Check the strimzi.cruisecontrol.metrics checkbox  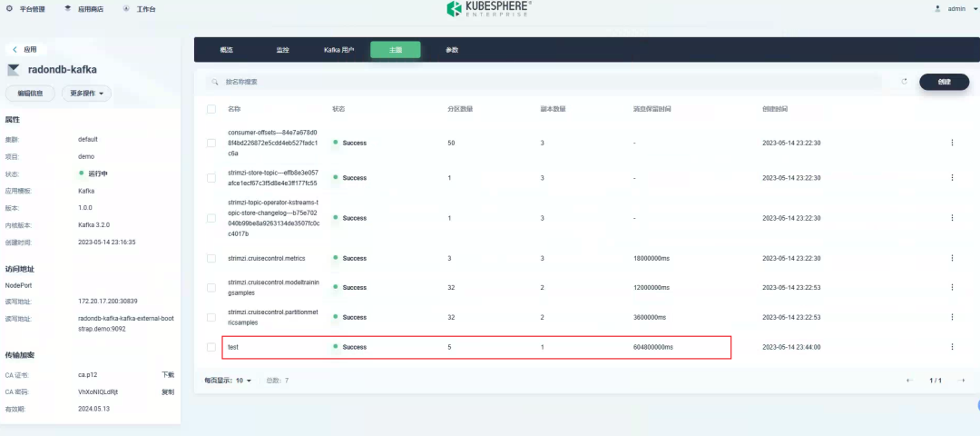point(211,258)
